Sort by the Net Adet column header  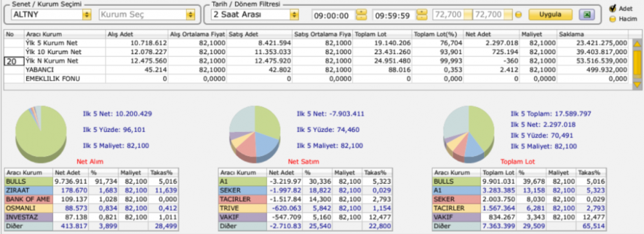pos(491,34)
